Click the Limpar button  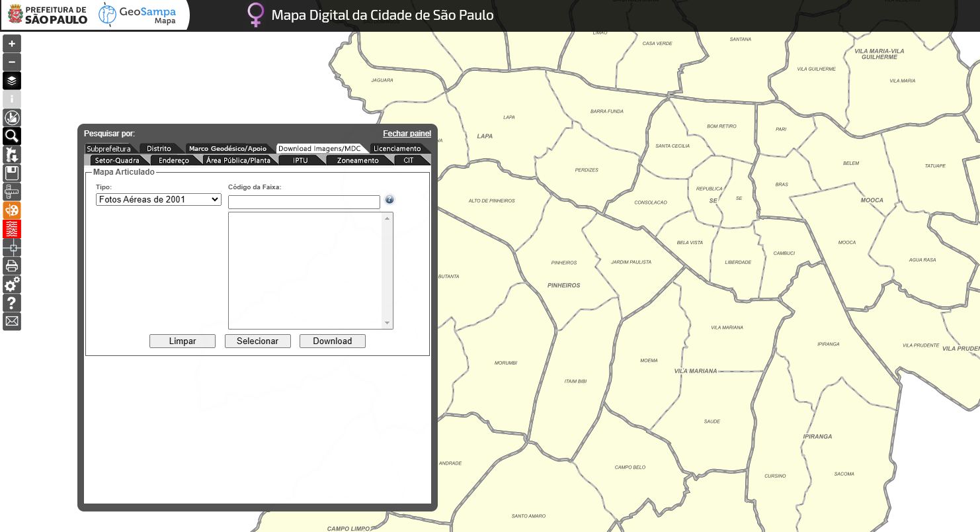[183, 341]
